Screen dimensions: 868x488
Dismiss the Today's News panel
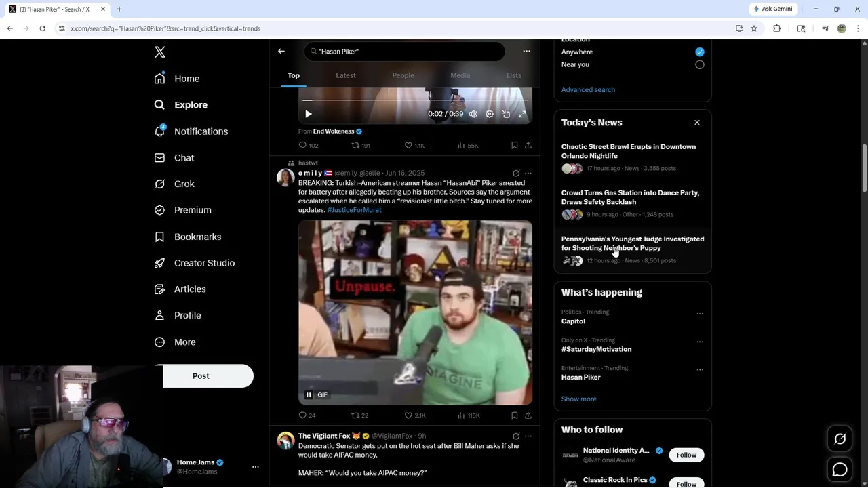(697, 123)
